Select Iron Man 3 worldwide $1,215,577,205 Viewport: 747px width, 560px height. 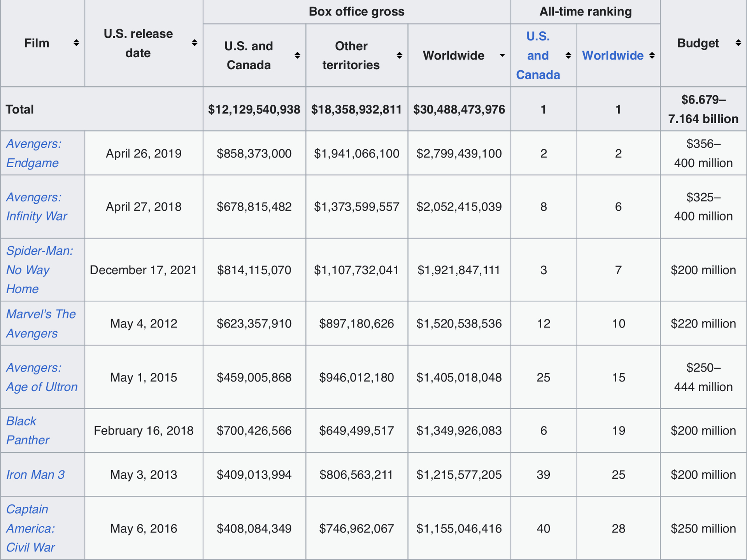459,474
